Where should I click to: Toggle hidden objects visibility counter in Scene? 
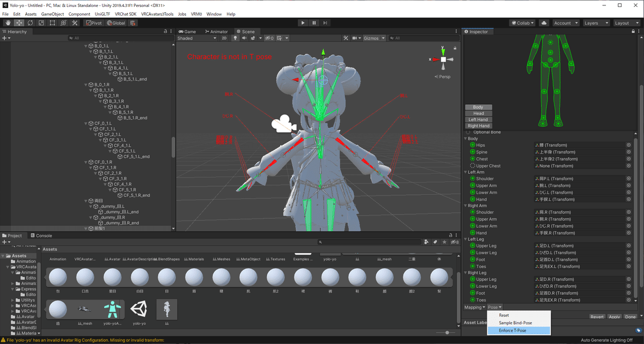coord(269,38)
